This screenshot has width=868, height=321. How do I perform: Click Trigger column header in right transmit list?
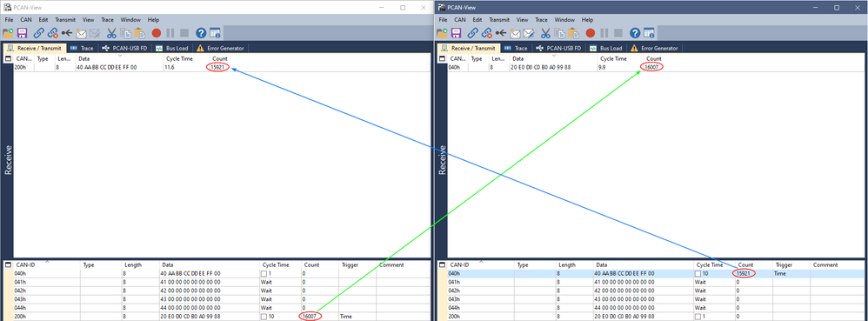pos(791,265)
